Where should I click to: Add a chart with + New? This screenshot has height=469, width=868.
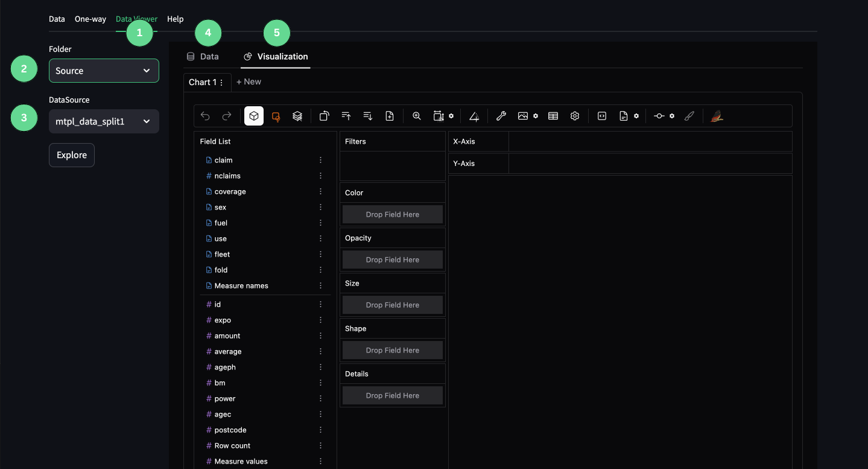[249, 81]
